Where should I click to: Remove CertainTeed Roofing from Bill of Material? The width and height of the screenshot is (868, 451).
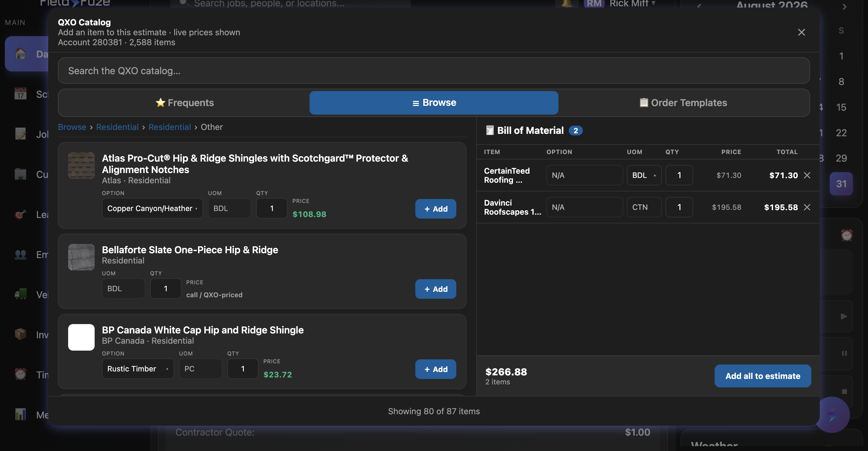tap(807, 175)
